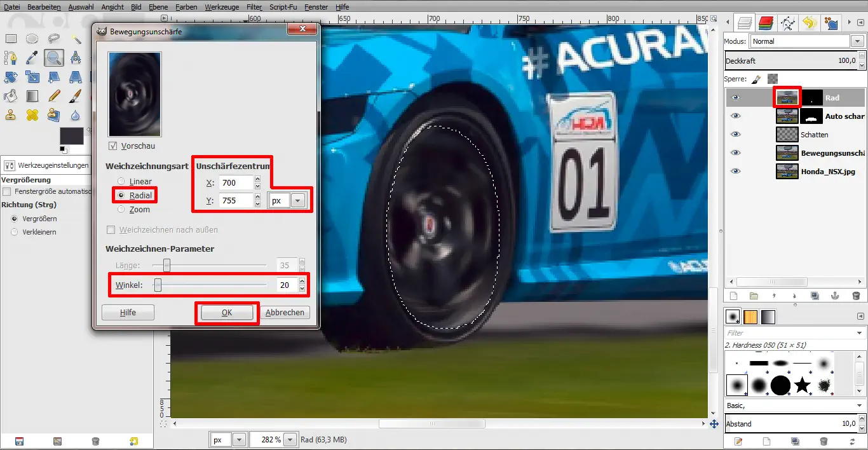The height and width of the screenshot is (450, 868).
Task: Open the Filter menu
Action: 254,7
